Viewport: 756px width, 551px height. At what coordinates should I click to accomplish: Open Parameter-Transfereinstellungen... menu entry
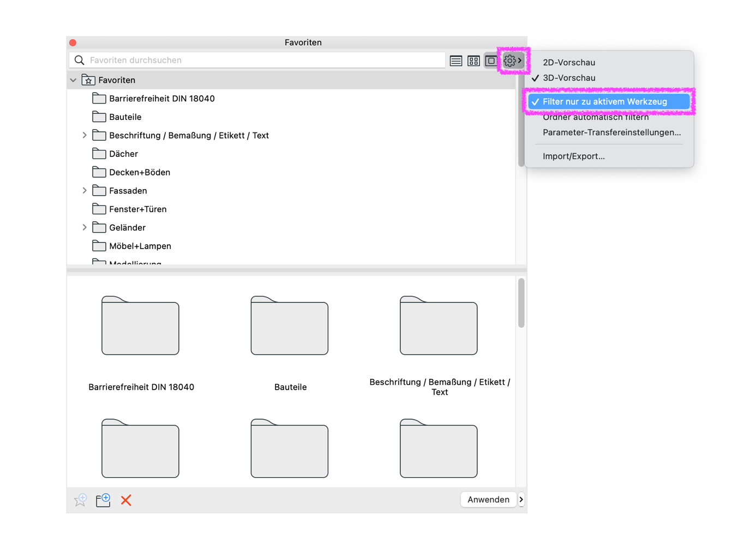(x=611, y=132)
